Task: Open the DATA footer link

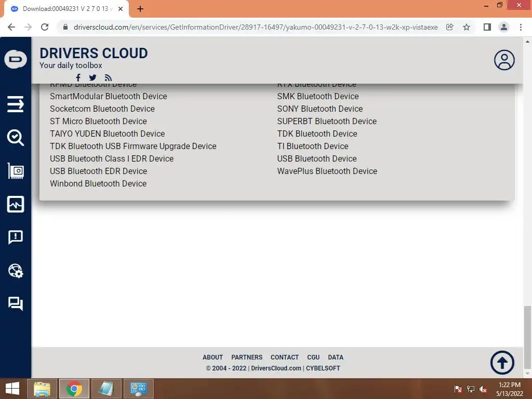Action: tap(336, 357)
